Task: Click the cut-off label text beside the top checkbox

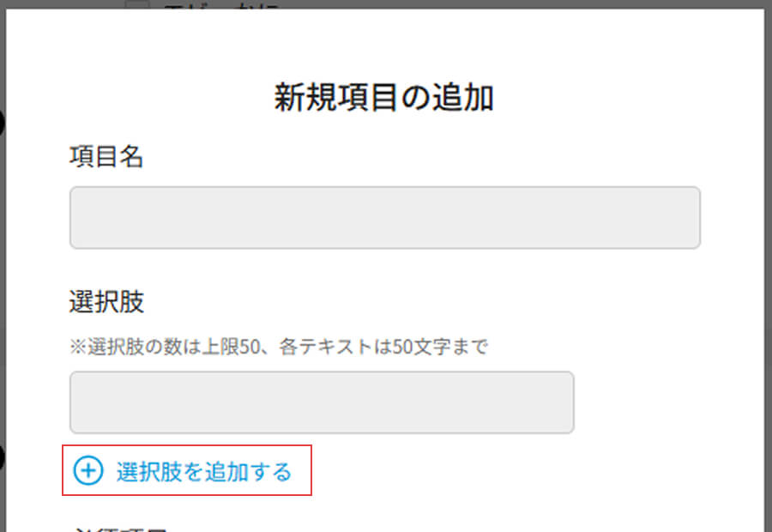Action: click(x=221, y=5)
